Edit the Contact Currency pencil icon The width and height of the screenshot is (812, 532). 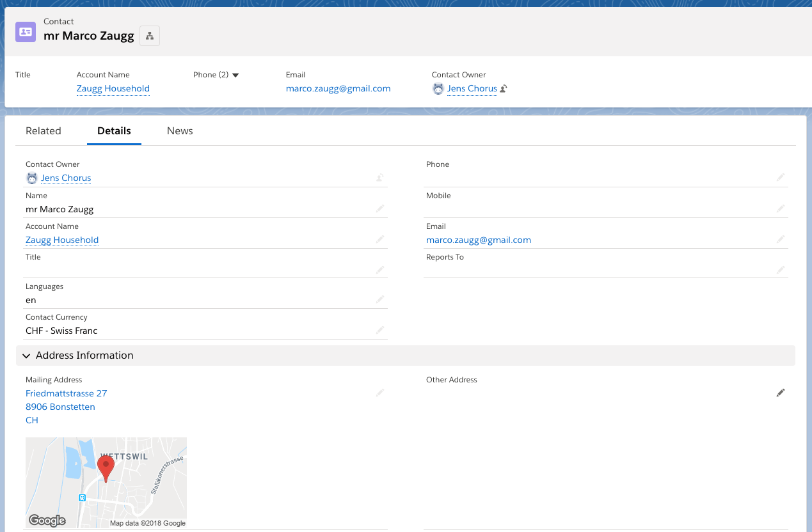380,330
